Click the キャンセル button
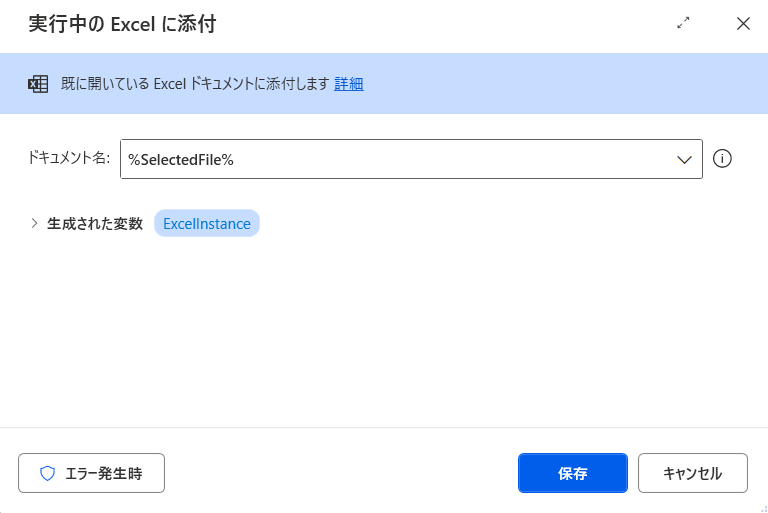This screenshot has height=513, width=768. [x=693, y=473]
